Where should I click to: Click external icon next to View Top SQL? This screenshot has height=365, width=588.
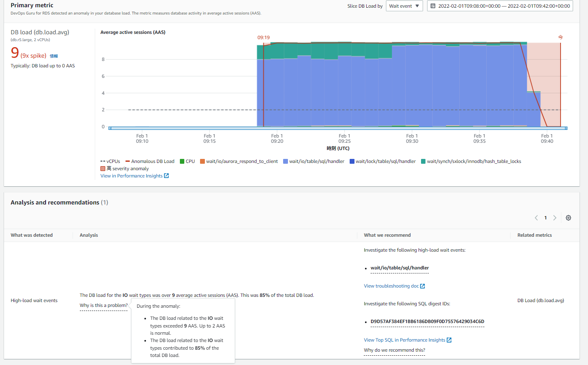tap(449, 340)
